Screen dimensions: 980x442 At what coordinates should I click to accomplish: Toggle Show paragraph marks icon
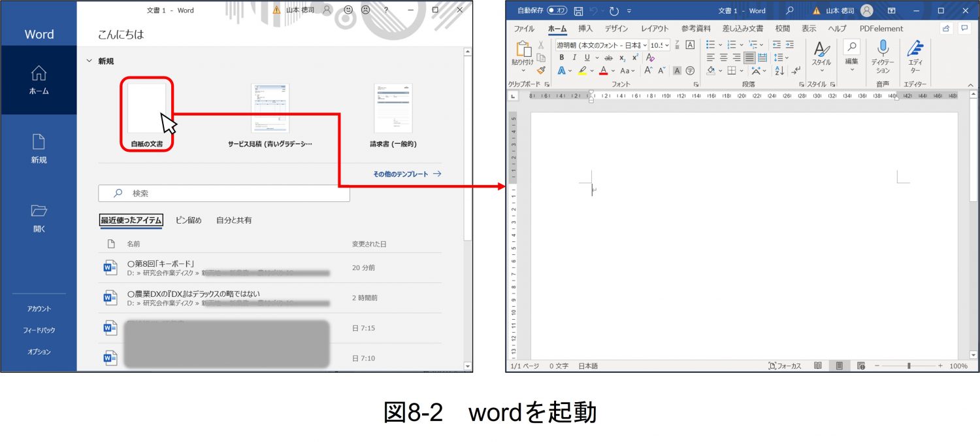(795, 71)
